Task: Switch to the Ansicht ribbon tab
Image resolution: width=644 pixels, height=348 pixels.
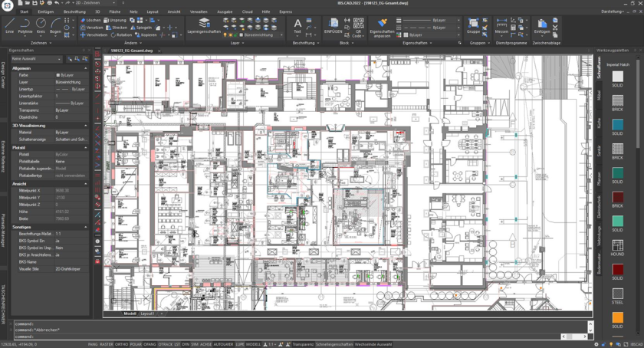Action: pos(174,12)
